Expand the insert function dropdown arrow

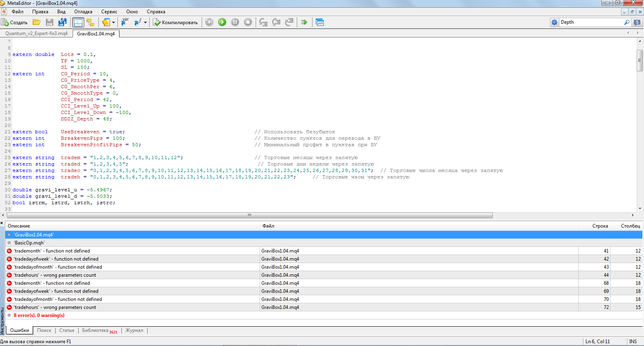click(145, 23)
